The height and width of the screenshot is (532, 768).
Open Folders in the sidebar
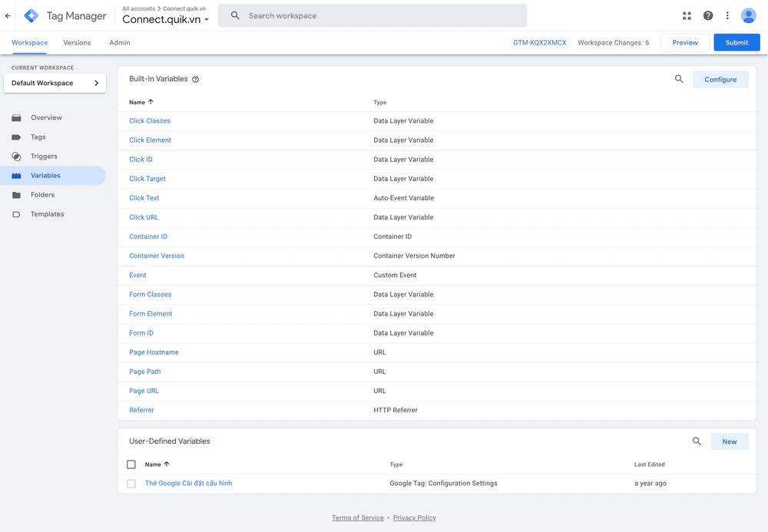(42, 195)
